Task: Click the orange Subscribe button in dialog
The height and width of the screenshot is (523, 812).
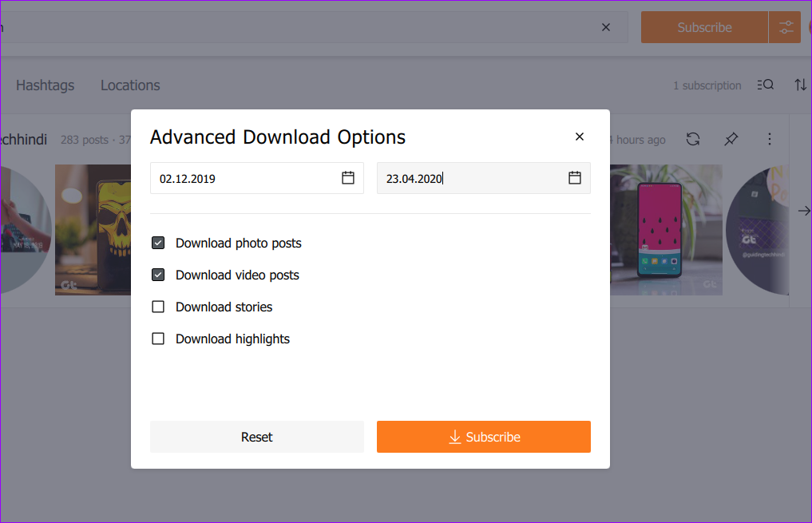Action: coord(483,437)
